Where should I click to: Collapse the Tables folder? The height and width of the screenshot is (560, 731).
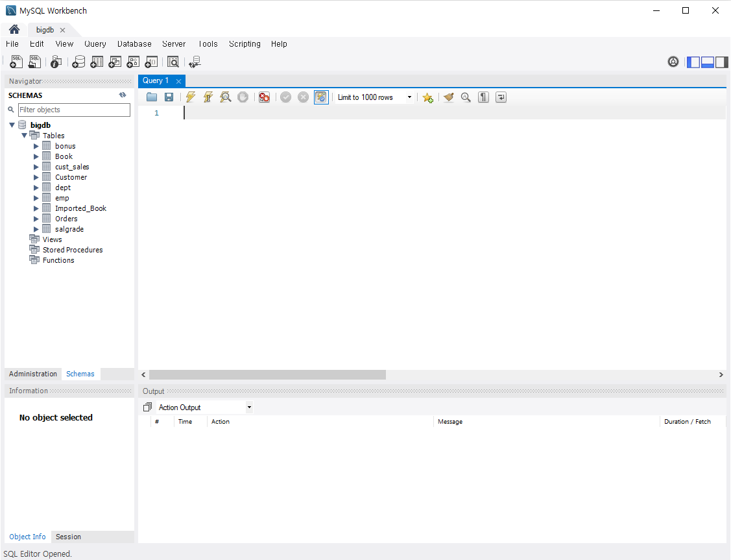click(x=24, y=135)
